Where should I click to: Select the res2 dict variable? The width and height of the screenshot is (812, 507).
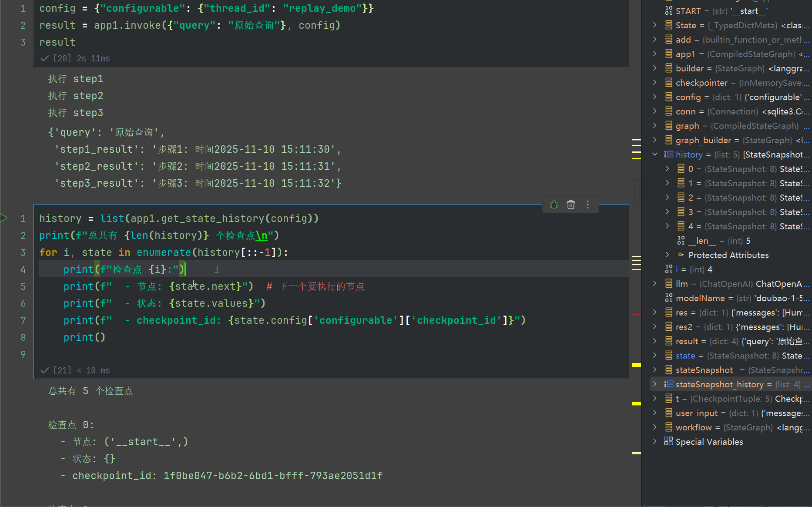[x=730, y=327]
